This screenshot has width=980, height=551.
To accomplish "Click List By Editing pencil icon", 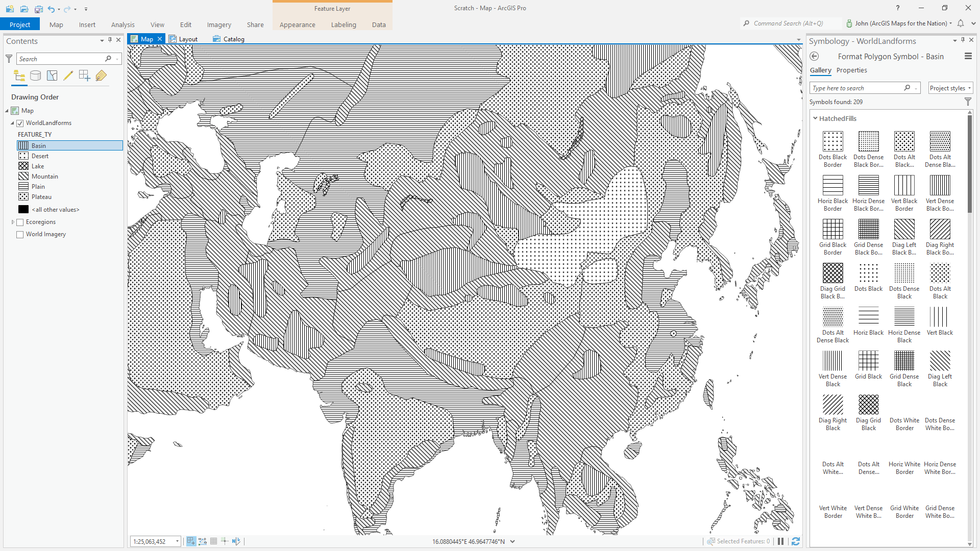I will click(x=68, y=76).
